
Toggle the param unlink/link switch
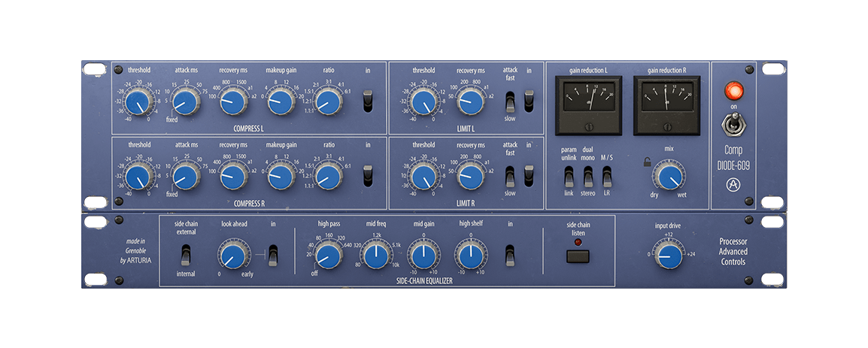569,176
